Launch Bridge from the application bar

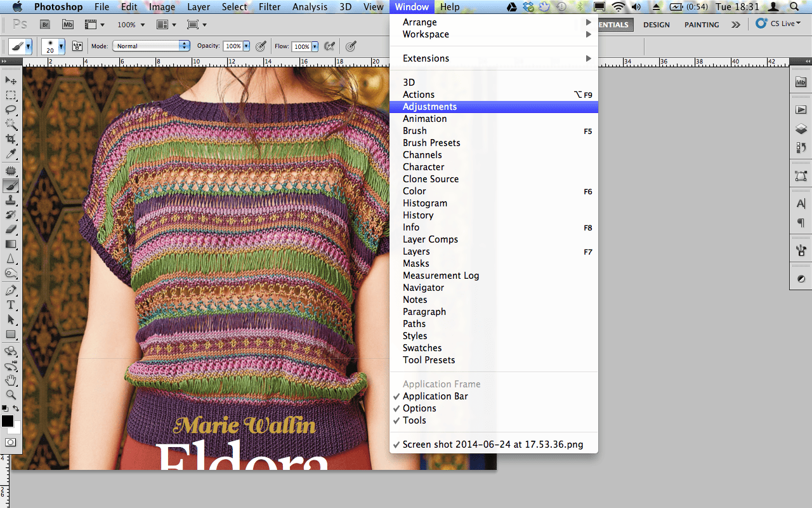coord(45,25)
